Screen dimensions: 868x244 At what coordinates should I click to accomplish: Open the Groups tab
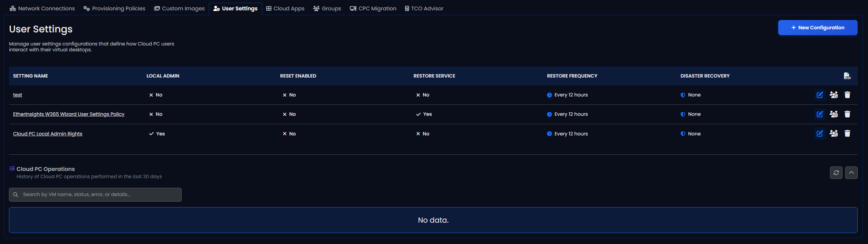[x=327, y=8]
